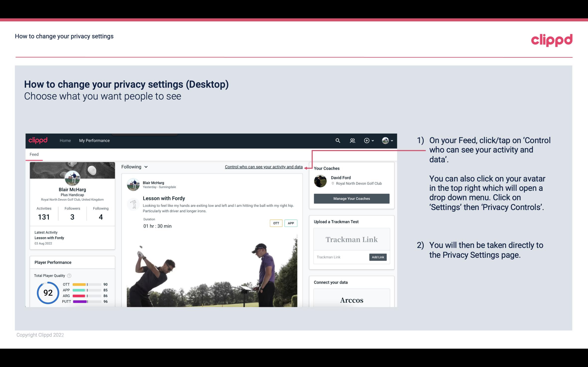The width and height of the screenshot is (588, 367).
Task: Click the user avatar icon top right
Action: (x=385, y=140)
